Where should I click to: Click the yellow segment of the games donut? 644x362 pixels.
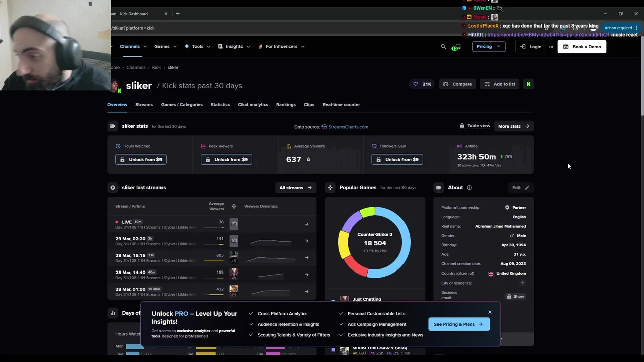tap(343, 244)
